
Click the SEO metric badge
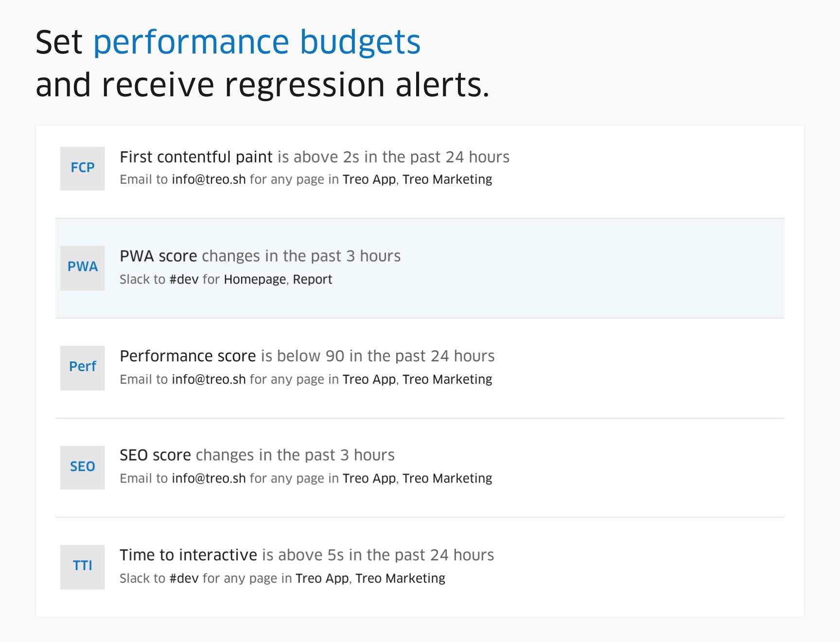83,467
